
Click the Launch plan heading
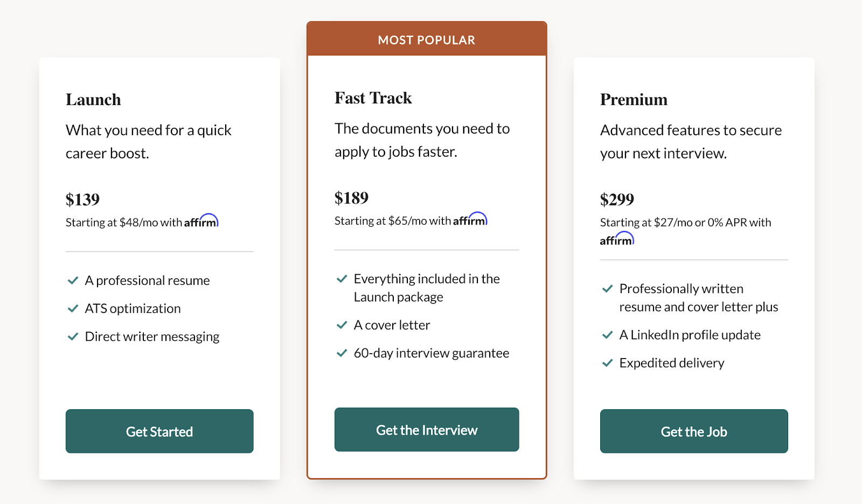(93, 100)
